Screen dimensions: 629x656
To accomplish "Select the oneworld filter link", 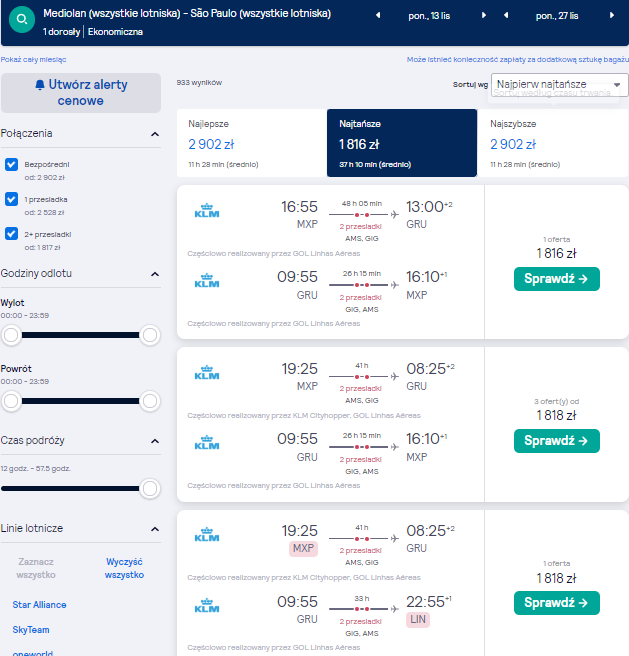I will 33,653.
